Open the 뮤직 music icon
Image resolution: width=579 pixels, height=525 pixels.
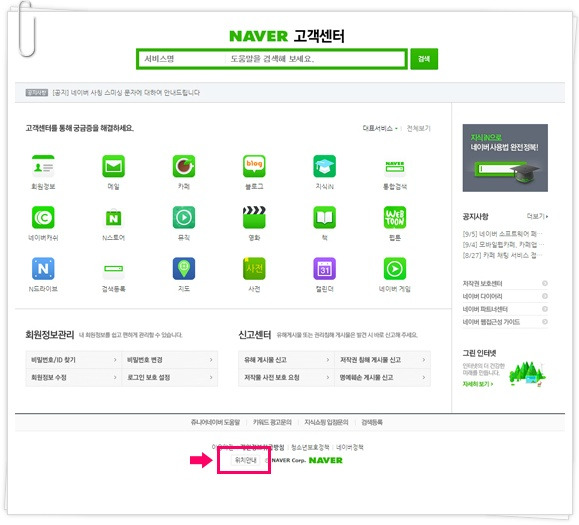coord(184,217)
